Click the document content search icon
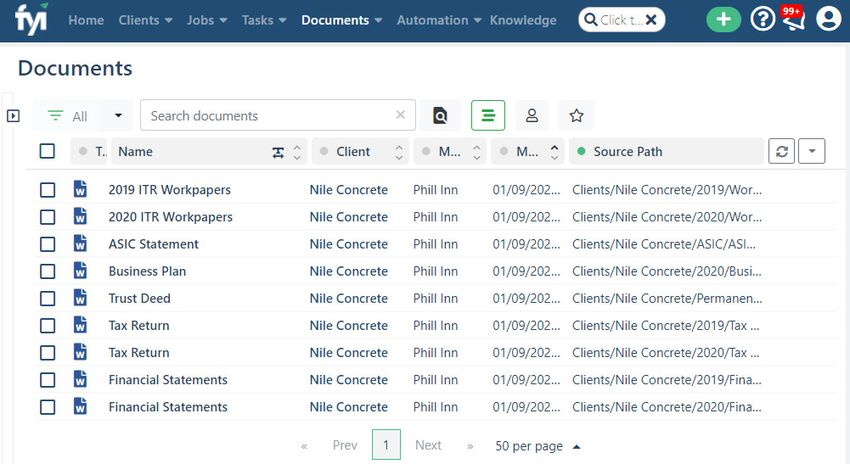This screenshot has height=464, width=850. (440, 115)
